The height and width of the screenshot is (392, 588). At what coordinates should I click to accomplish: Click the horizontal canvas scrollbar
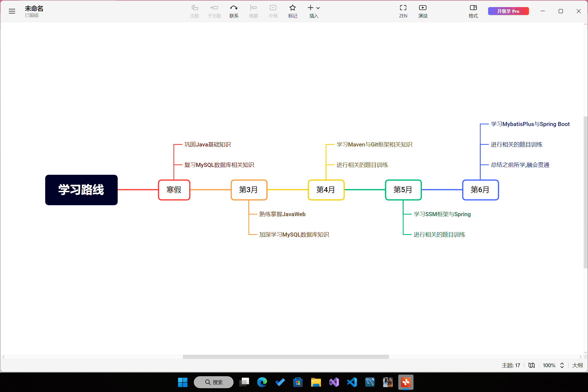click(286, 357)
